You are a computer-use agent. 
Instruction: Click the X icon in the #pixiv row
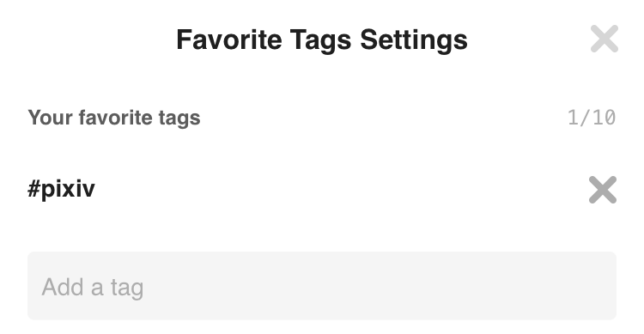(603, 190)
